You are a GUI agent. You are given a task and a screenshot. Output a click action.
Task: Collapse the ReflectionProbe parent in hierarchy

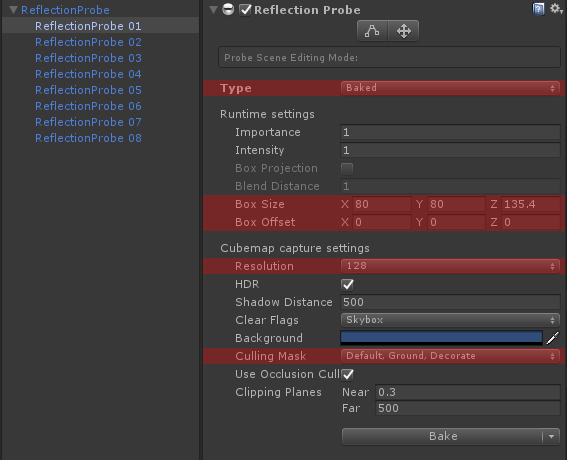click(x=13, y=10)
